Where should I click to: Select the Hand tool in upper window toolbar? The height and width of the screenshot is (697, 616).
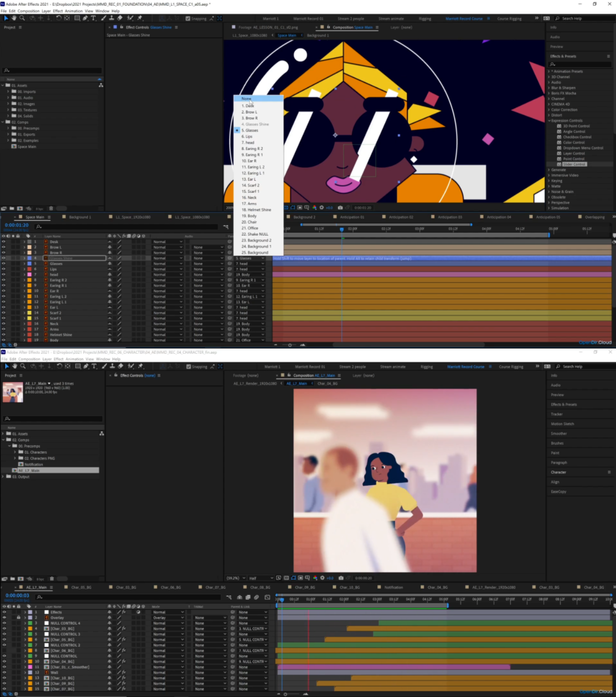pyautogui.click(x=14, y=18)
